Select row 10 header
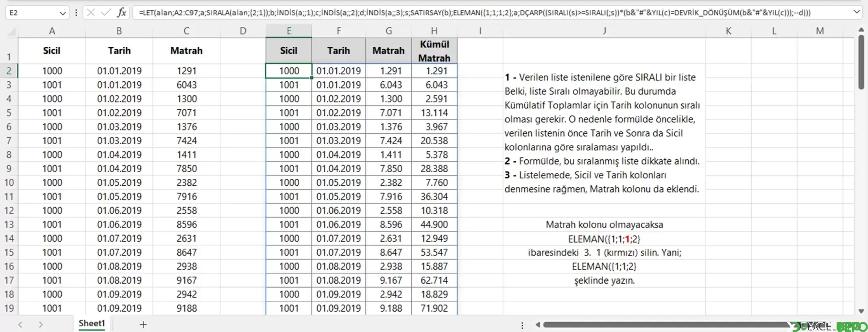 click(9, 182)
